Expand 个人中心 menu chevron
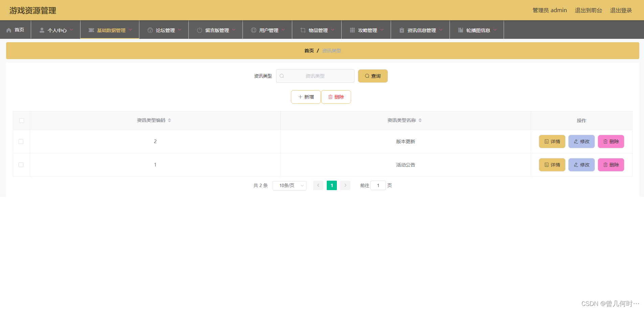 point(71,30)
